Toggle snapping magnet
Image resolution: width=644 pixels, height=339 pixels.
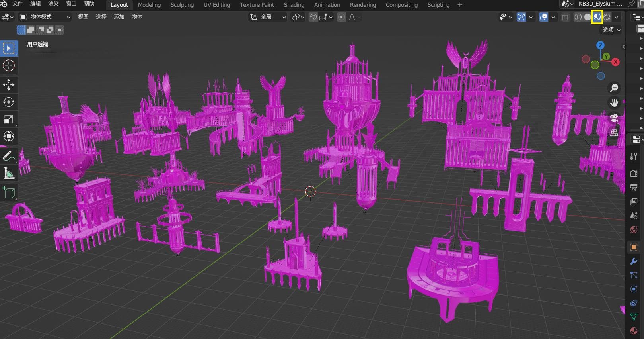313,17
